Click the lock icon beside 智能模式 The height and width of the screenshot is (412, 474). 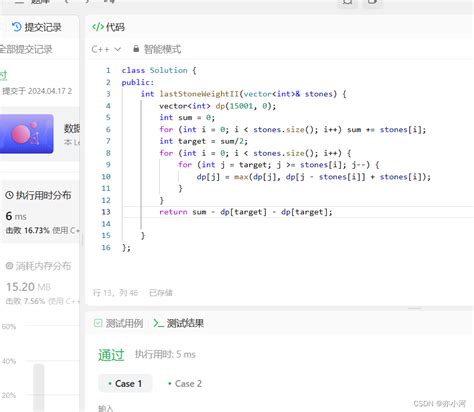tap(136, 49)
